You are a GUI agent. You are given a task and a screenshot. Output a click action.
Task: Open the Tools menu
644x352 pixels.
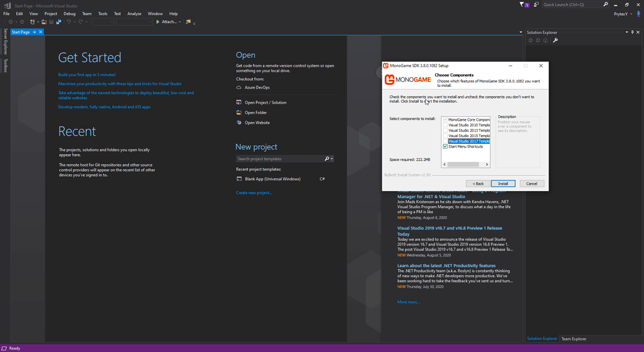click(x=103, y=14)
